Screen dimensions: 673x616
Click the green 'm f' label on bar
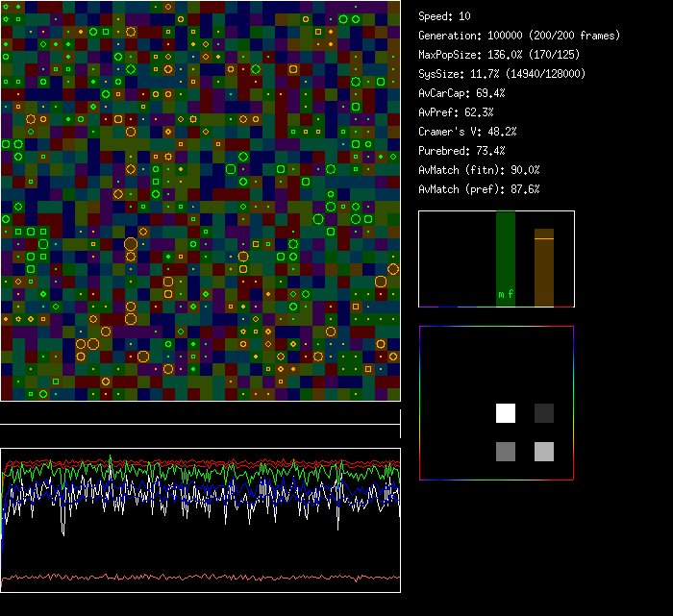506,294
